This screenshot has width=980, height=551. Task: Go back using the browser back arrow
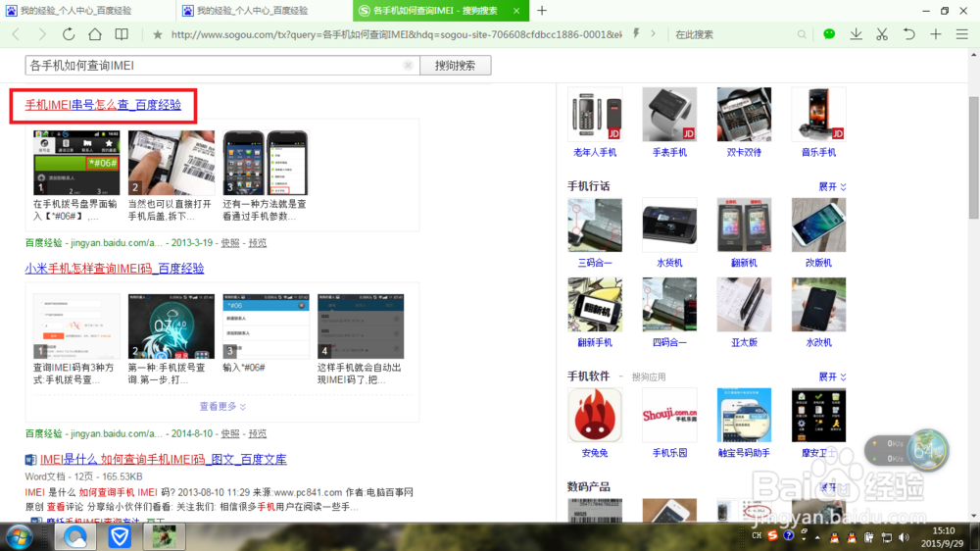[17, 34]
